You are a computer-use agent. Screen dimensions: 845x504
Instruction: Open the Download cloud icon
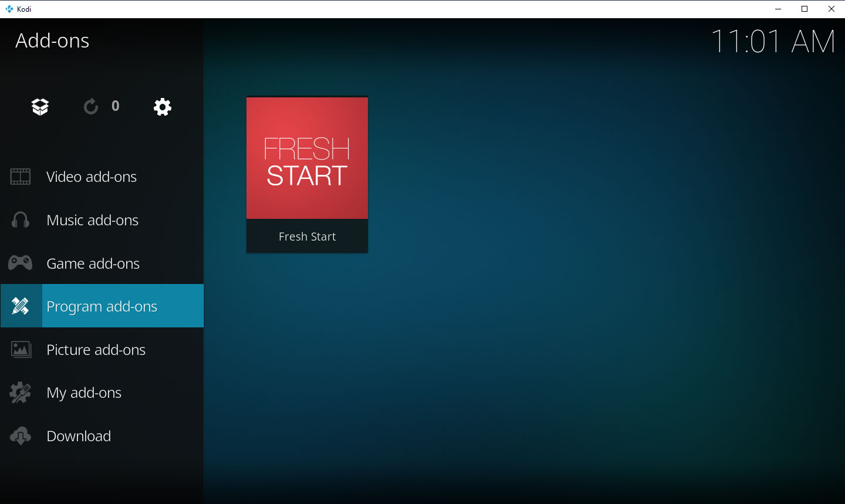pos(21,436)
